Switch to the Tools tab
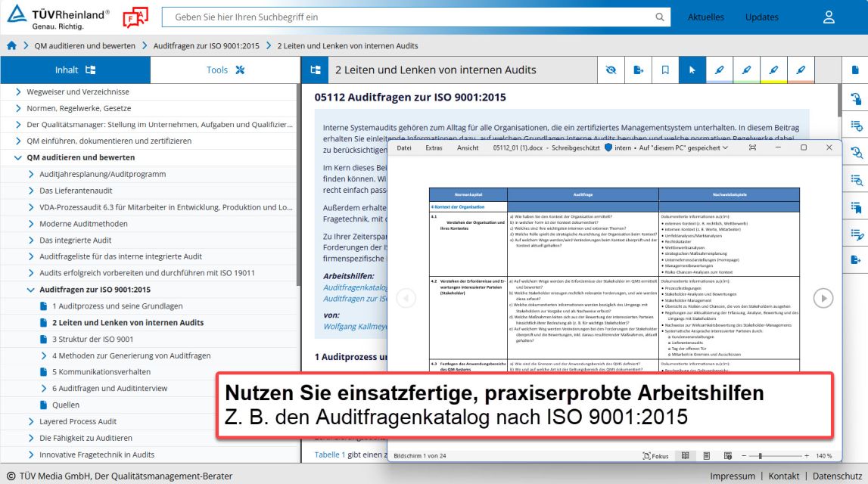The image size is (868, 484). point(226,70)
